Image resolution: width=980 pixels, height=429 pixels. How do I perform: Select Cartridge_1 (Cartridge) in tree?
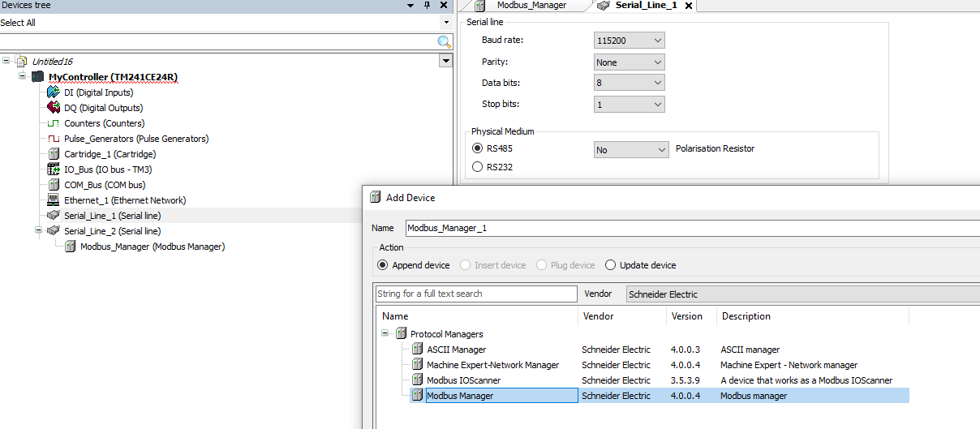coord(110,154)
